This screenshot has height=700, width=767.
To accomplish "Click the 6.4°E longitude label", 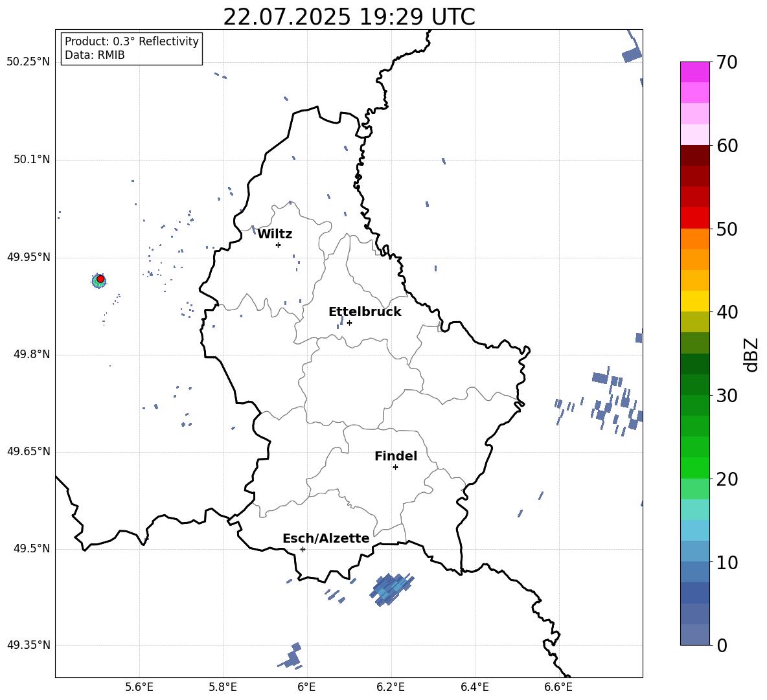I will 474,687.
